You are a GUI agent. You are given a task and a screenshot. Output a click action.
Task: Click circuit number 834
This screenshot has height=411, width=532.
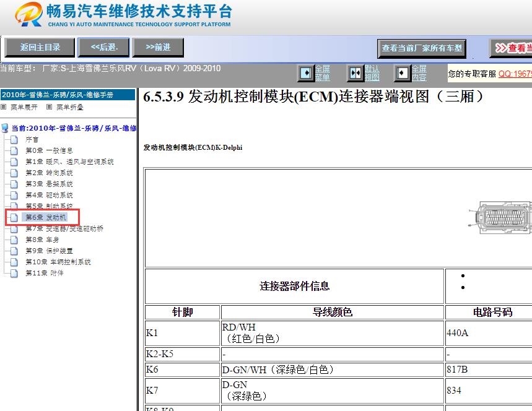click(454, 391)
